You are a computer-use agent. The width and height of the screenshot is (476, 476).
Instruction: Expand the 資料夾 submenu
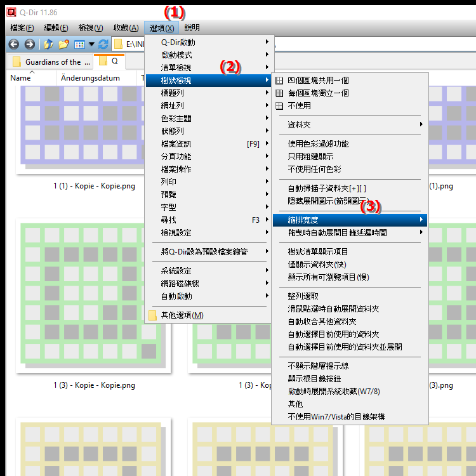point(350,125)
